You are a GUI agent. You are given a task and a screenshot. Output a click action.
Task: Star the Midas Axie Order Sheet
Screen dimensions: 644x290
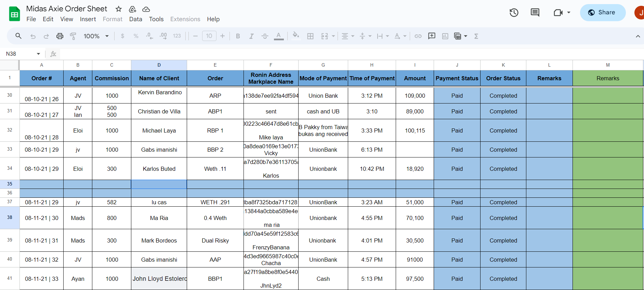tap(119, 9)
